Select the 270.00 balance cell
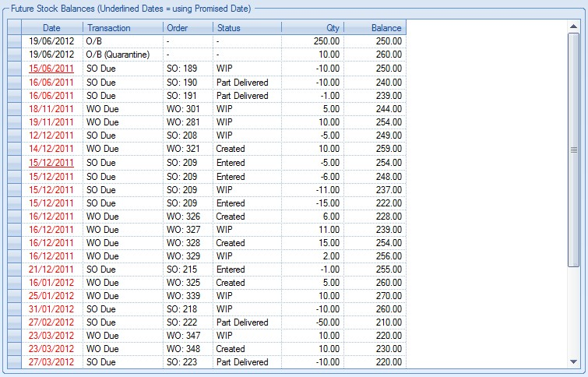Image resolution: width=588 pixels, height=377 pixels. 386,295
